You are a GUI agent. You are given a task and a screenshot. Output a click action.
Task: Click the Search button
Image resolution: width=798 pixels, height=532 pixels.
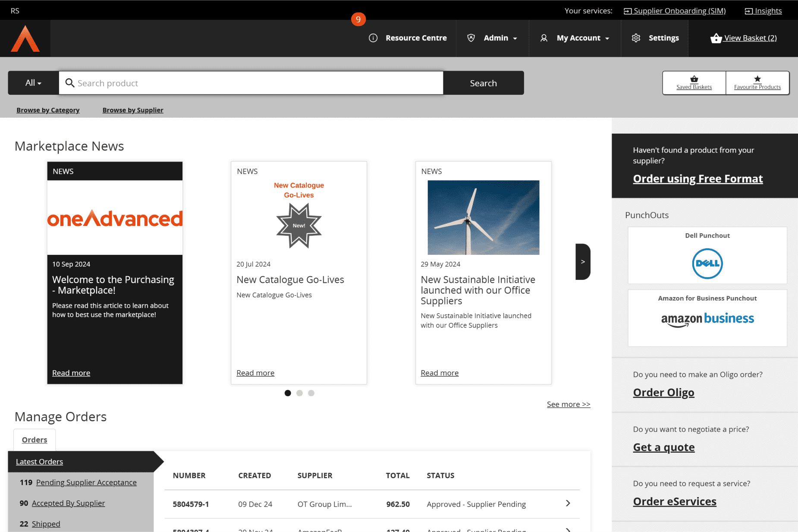coord(483,83)
